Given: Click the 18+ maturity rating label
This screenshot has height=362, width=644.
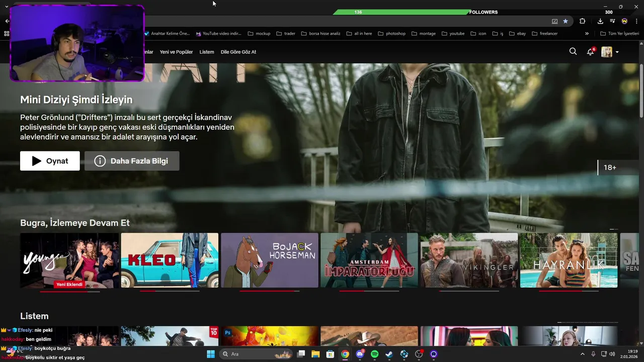Looking at the screenshot, I should pyautogui.click(x=610, y=167).
